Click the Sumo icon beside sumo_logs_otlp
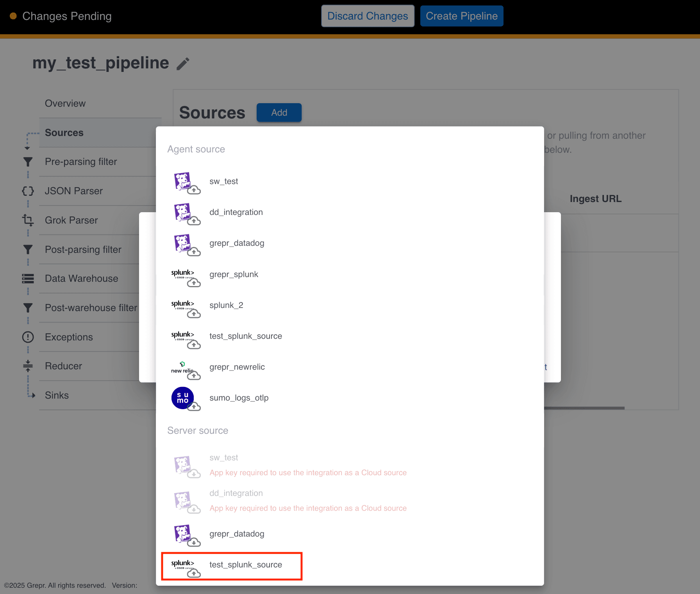 186,399
